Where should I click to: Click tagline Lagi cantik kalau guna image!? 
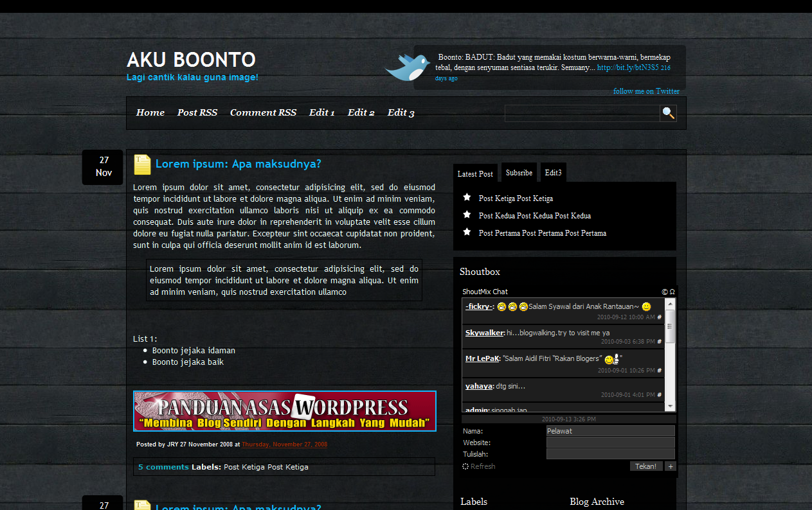192,78
